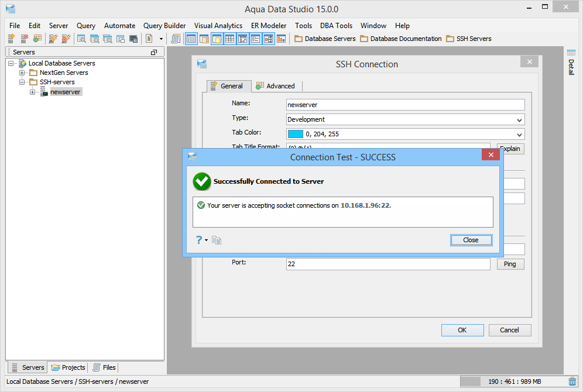Click the memory usage bar in status bar

click(x=513, y=381)
